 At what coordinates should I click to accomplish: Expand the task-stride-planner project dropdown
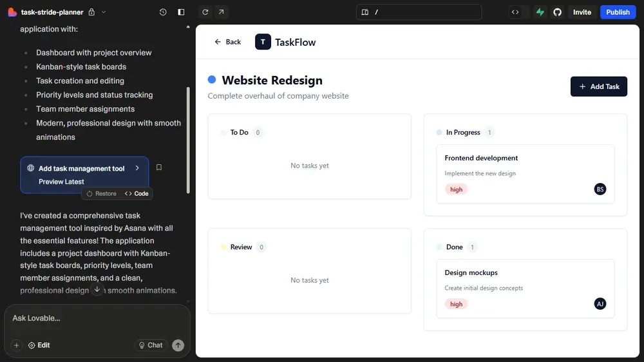click(104, 12)
